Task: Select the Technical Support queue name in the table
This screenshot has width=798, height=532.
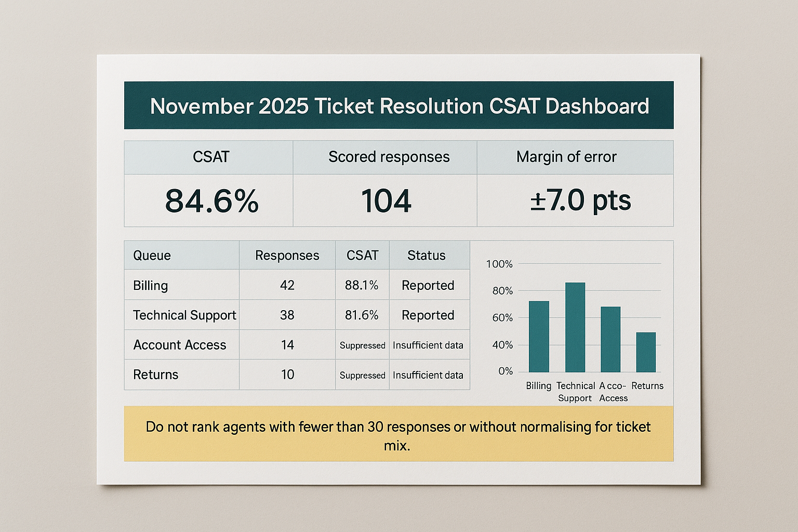Action: [184, 315]
